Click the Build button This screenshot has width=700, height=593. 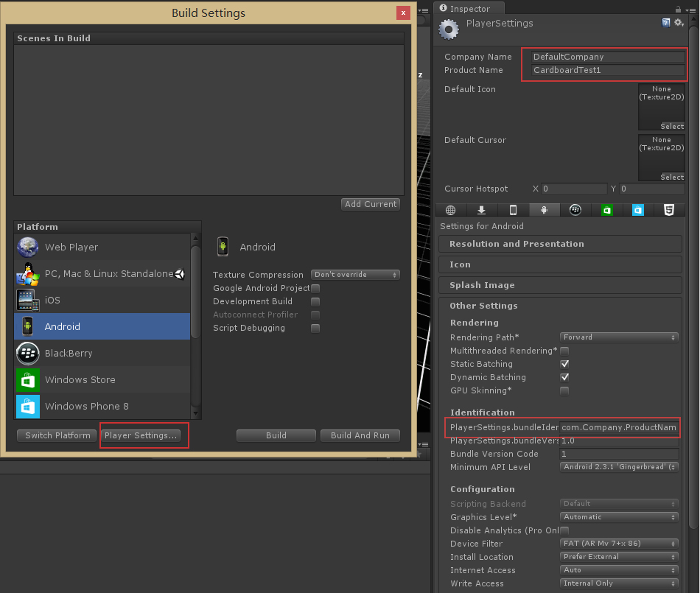(x=276, y=435)
